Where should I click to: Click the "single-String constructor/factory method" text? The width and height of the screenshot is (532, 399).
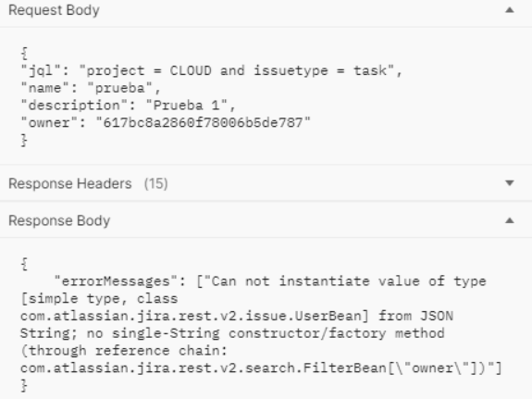coord(278,333)
